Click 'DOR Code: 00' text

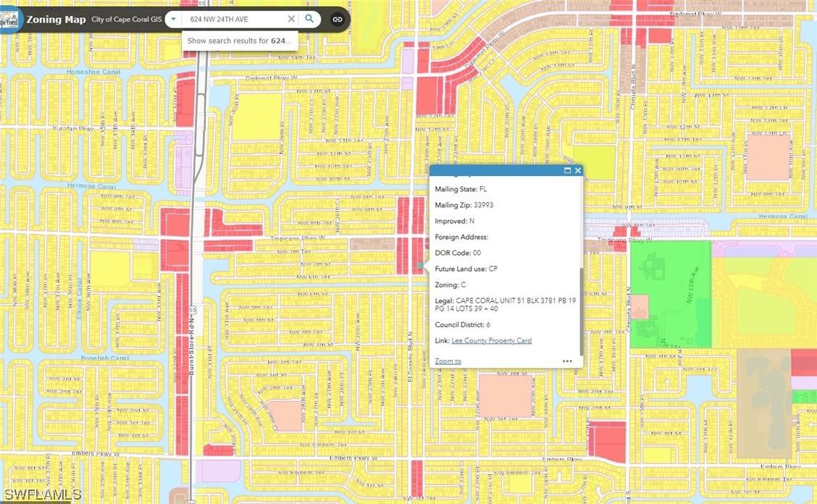pos(458,253)
